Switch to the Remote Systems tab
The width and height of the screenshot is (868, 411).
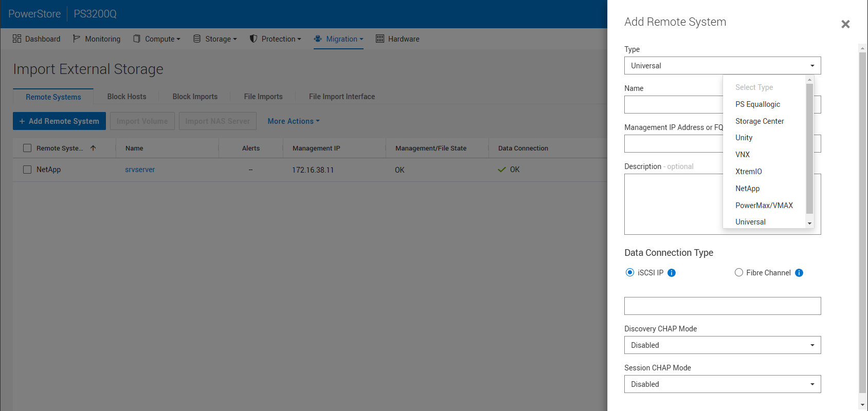[x=53, y=97]
